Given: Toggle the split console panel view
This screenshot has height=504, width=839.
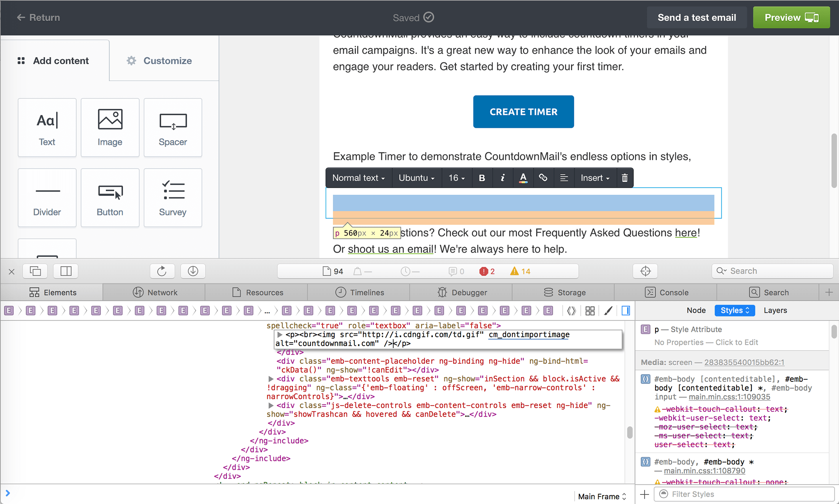Looking at the screenshot, I should coord(66,271).
